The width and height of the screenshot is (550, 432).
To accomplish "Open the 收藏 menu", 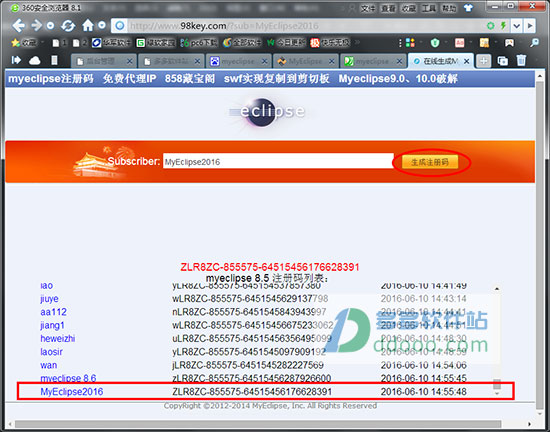I will point(409,8).
